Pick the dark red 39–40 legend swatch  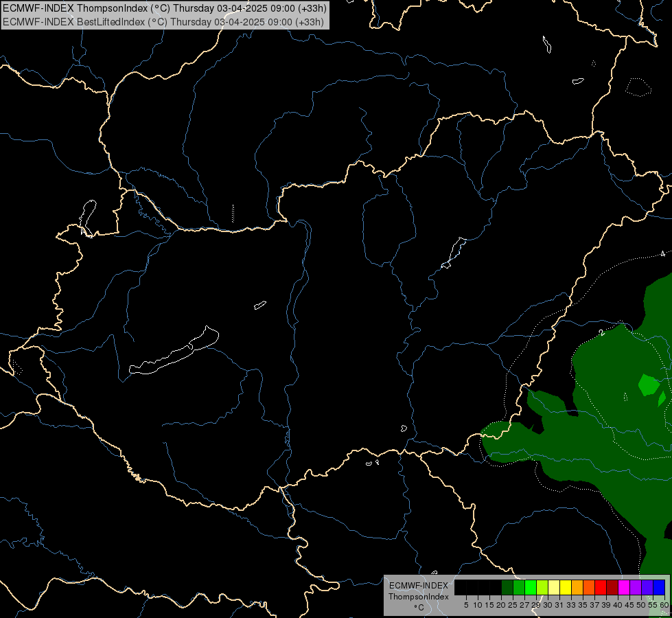[612, 587]
